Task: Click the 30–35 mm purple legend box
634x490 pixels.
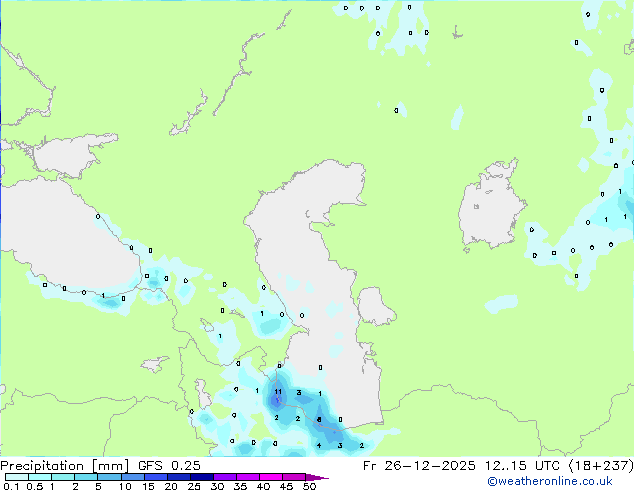Action: coord(225,477)
